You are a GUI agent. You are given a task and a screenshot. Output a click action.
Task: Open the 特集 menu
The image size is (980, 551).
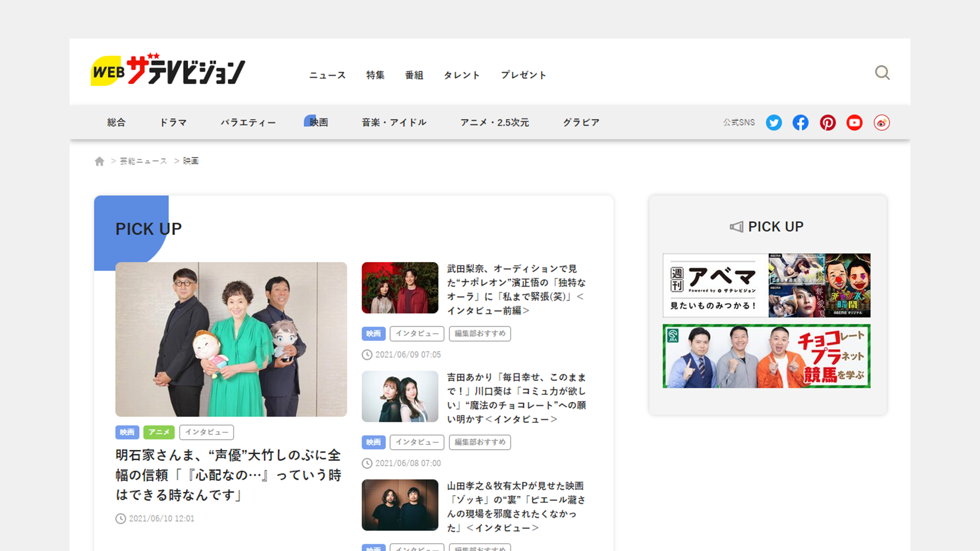click(375, 75)
